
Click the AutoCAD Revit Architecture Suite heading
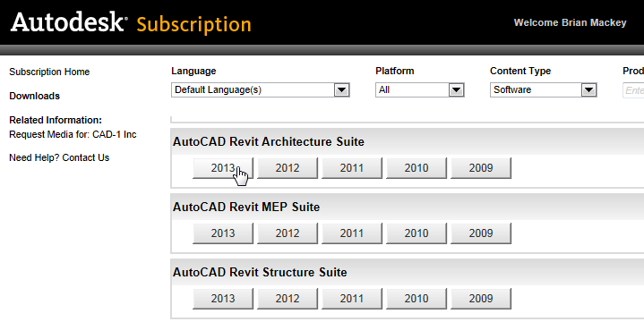coord(269,142)
